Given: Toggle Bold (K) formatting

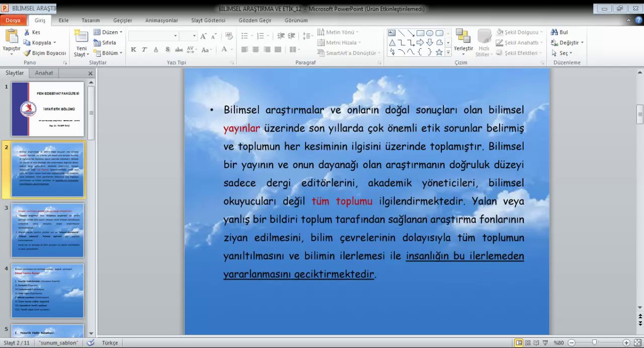Looking at the screenshot, I should [133, 49].
